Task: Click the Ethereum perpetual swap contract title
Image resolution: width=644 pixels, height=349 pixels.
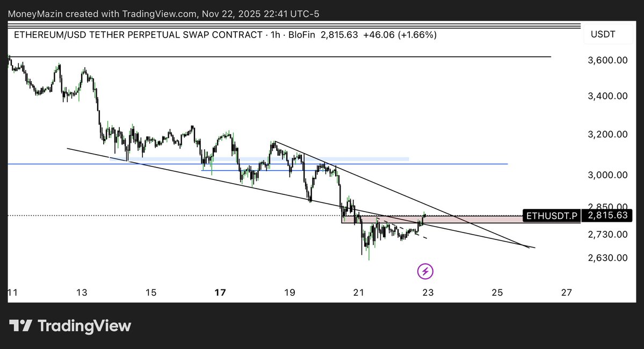Action: [x=138, y=35]
